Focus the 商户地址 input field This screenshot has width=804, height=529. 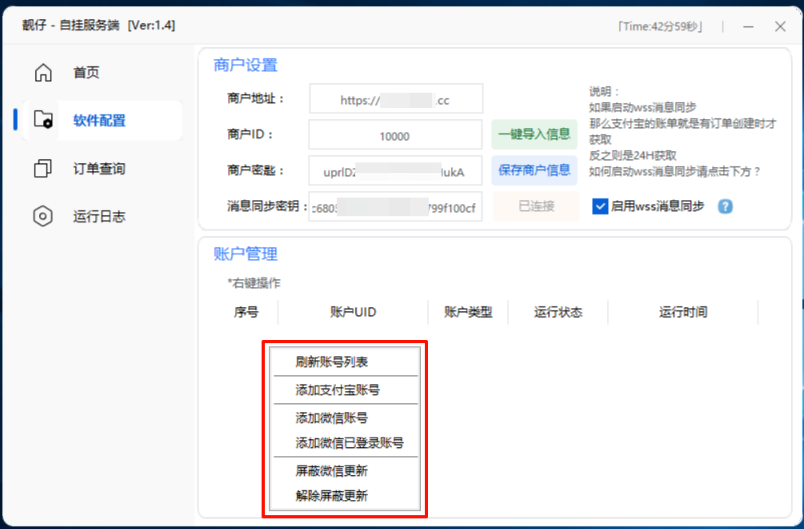tap(396, 100)
